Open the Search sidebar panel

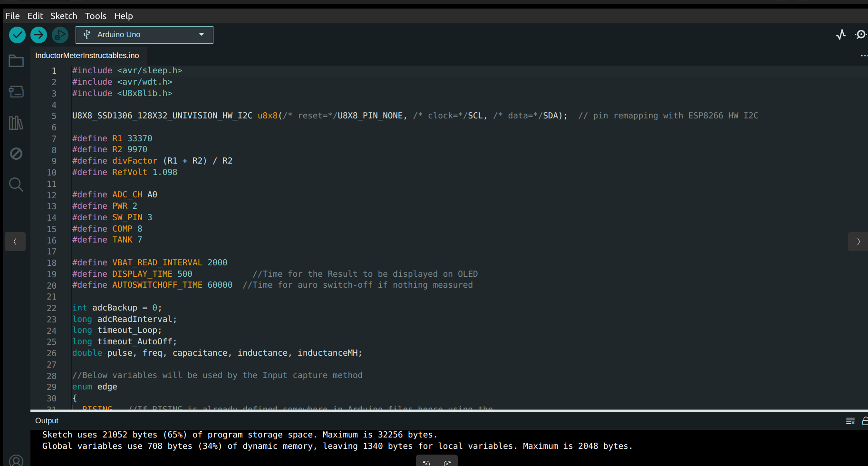pos(16,184)
